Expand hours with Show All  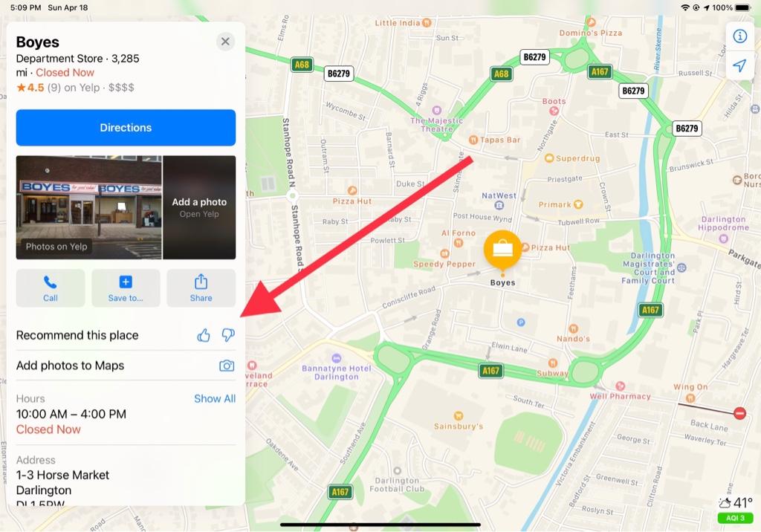point(215,398)
